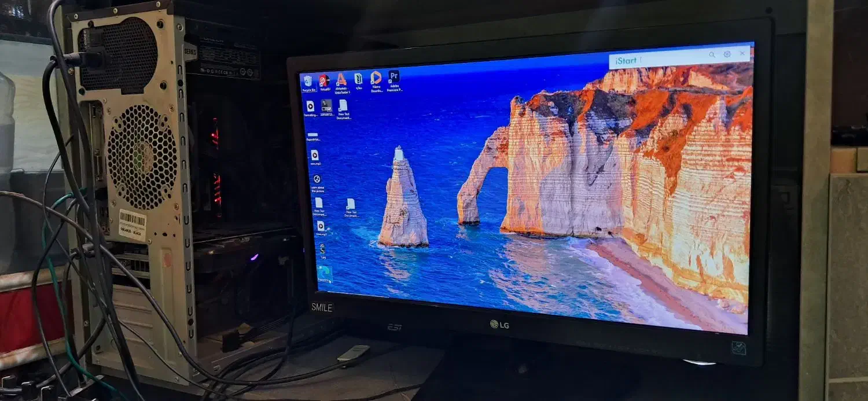Open the formatting video file
The image size is (868, 401).
(311, 106)
